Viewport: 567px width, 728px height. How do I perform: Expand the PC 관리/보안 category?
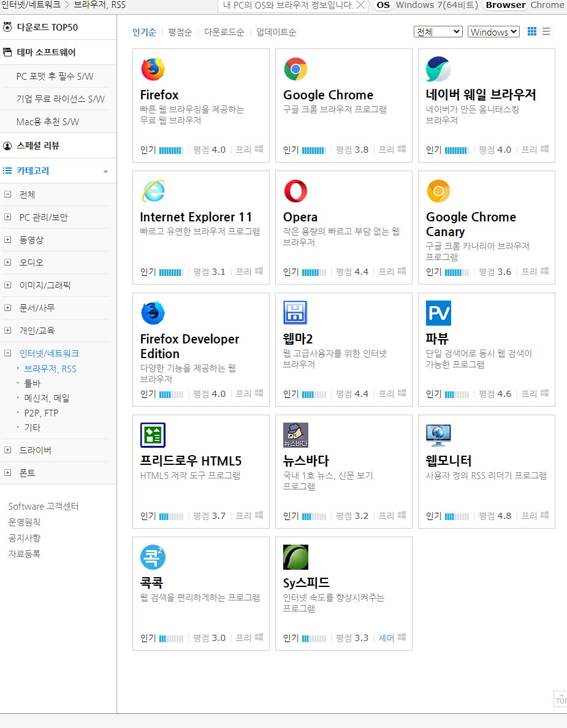coord(7,217)
